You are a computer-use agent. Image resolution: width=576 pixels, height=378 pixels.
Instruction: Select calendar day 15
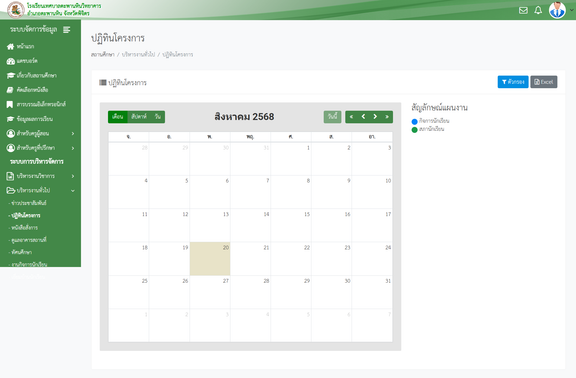(291, 225)
